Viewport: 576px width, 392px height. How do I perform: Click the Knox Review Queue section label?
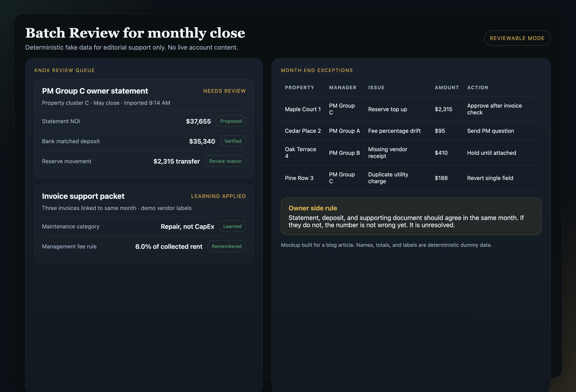(x=64, y=70)
